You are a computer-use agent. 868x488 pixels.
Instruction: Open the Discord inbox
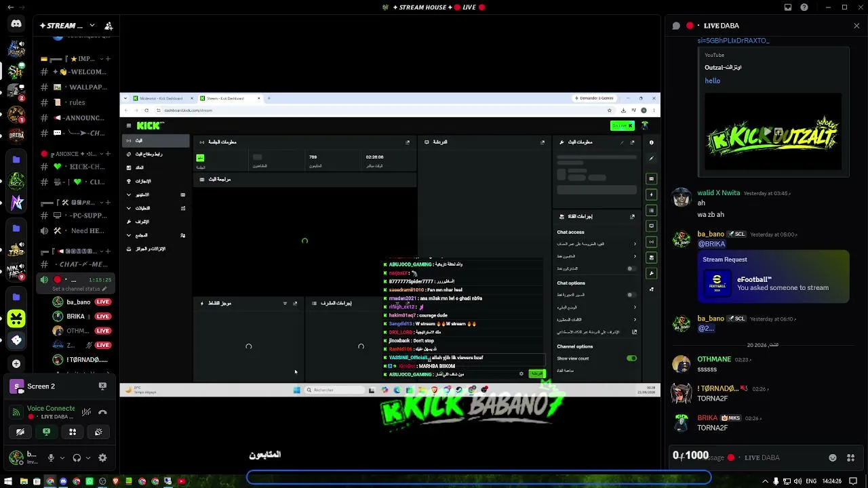[x=788, y=7]
